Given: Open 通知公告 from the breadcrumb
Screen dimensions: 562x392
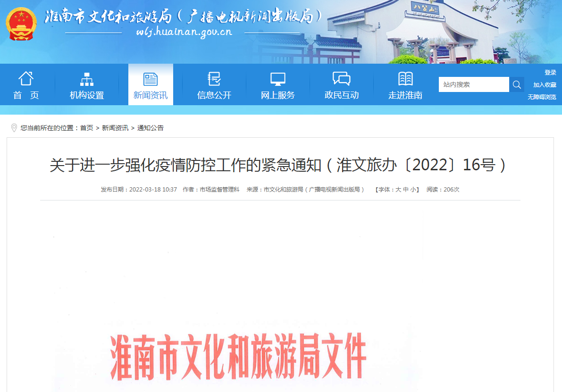Looking at the screenshot, I should point(151,127).
